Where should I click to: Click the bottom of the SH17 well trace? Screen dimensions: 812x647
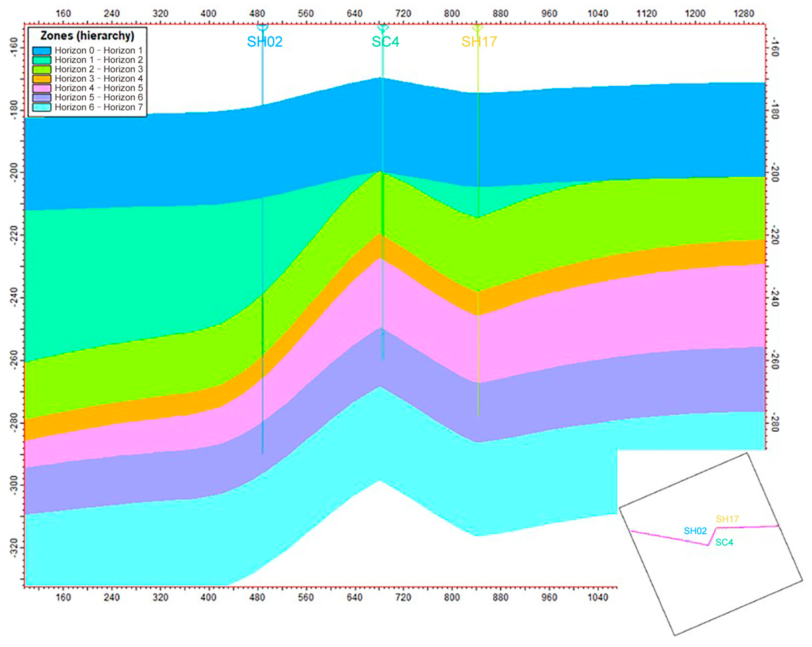[x=478, y=414]
